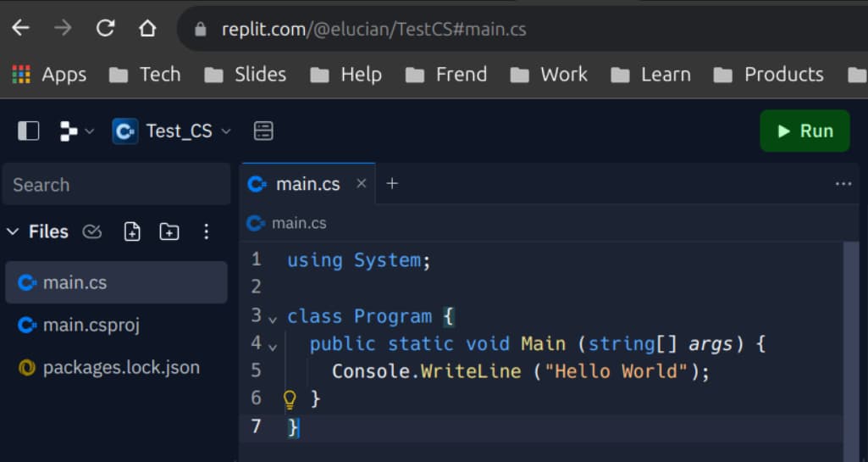This screenshot has height=462, width=868.
Task: Place cursor on 'class Program' text
Action: coord(359,316)
